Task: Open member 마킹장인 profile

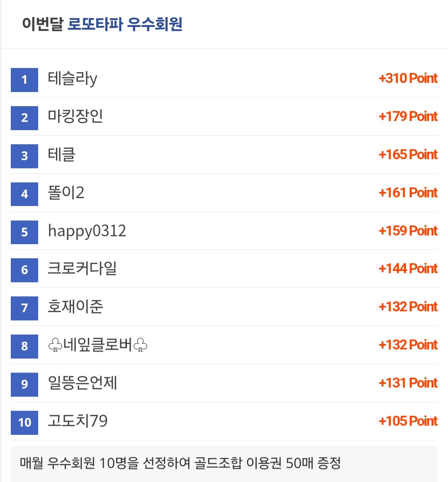Action: click(x=75, y=116)
